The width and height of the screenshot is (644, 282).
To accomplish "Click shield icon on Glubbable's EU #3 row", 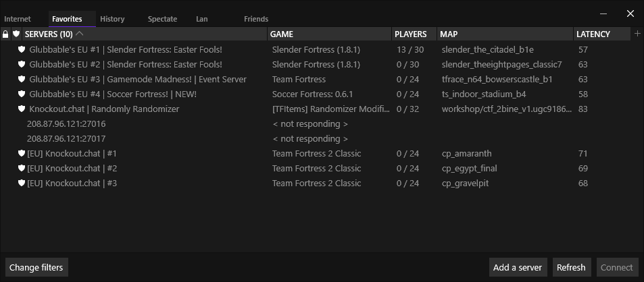I will pyautogui.click(x=22, y=79).
